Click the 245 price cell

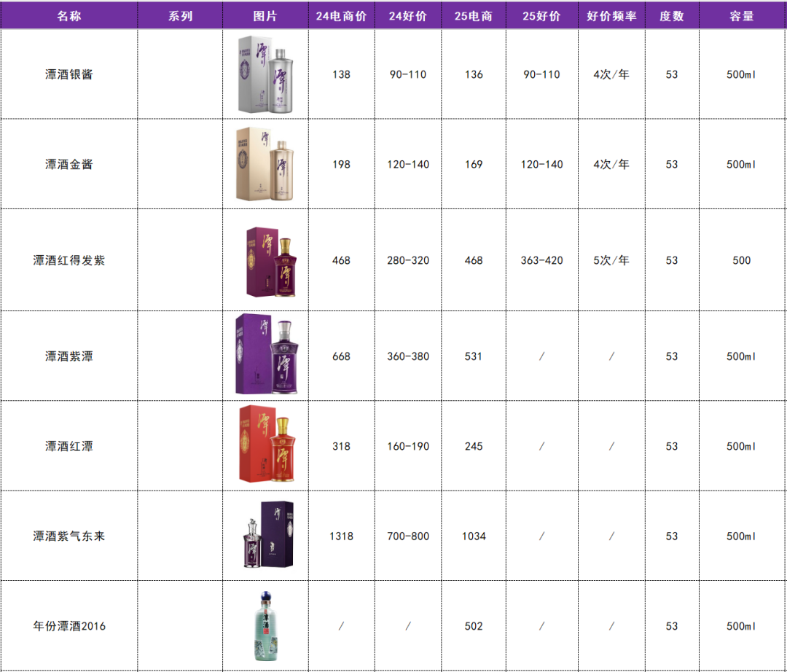coord(474,445)
